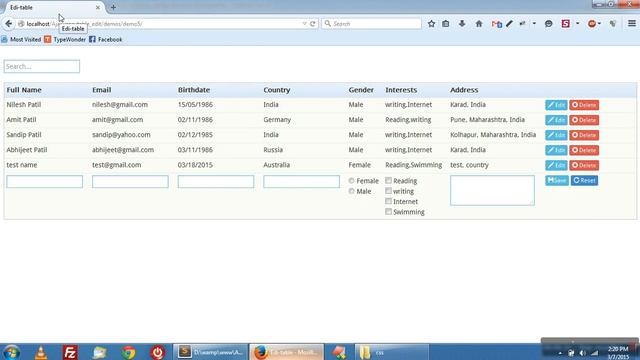
Task: Check the Swimming interest checkbox
Action: (389, 211)
